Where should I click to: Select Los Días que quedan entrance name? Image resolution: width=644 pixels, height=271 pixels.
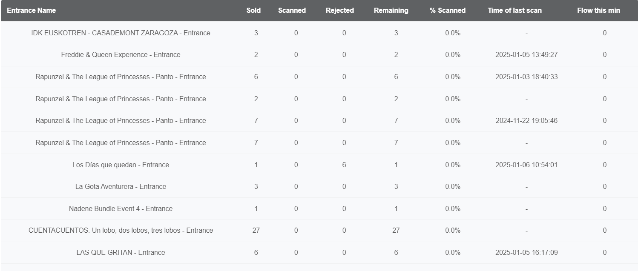[x=121, y=165]
